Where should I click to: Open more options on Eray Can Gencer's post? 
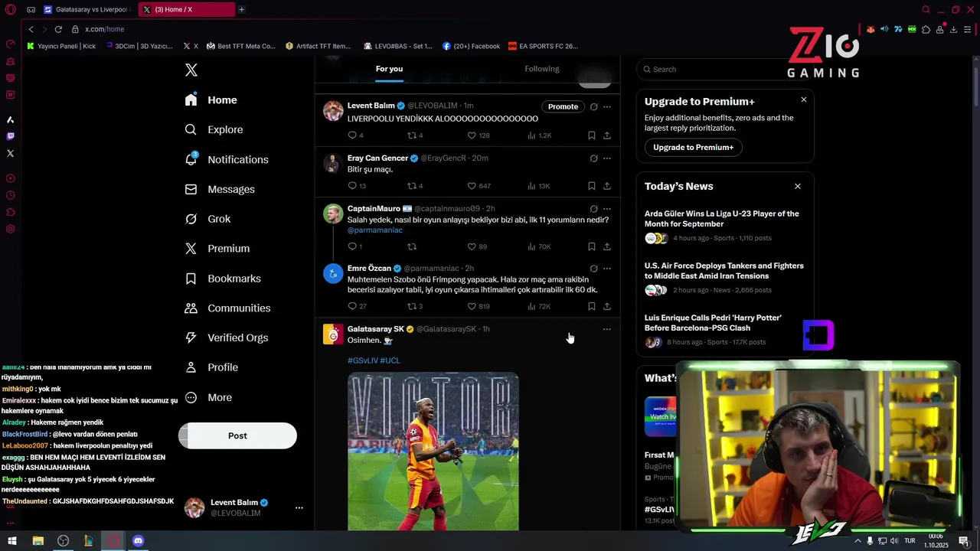pyautogui.click(x=607, y=158)
